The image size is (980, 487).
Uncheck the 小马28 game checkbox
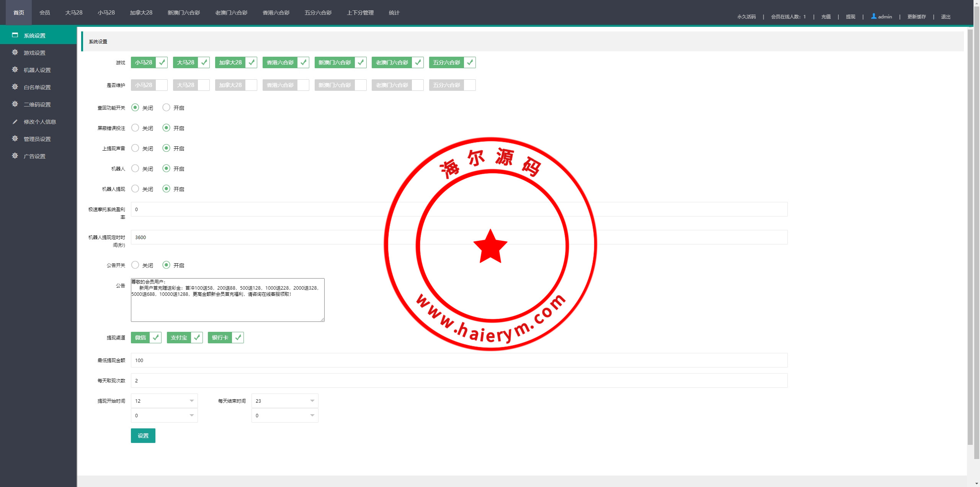coord(162,62)
